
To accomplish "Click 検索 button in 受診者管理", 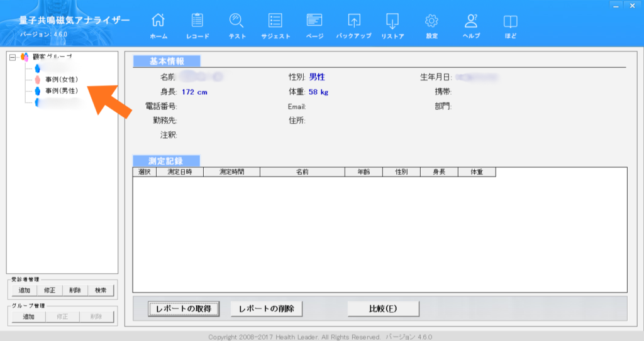I will click(x=101, y=291).
